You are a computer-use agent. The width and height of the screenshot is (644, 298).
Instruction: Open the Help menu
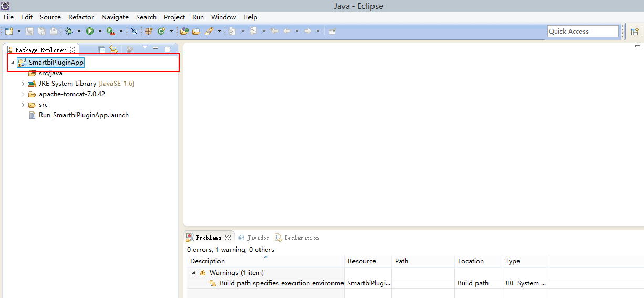point(251,17)
